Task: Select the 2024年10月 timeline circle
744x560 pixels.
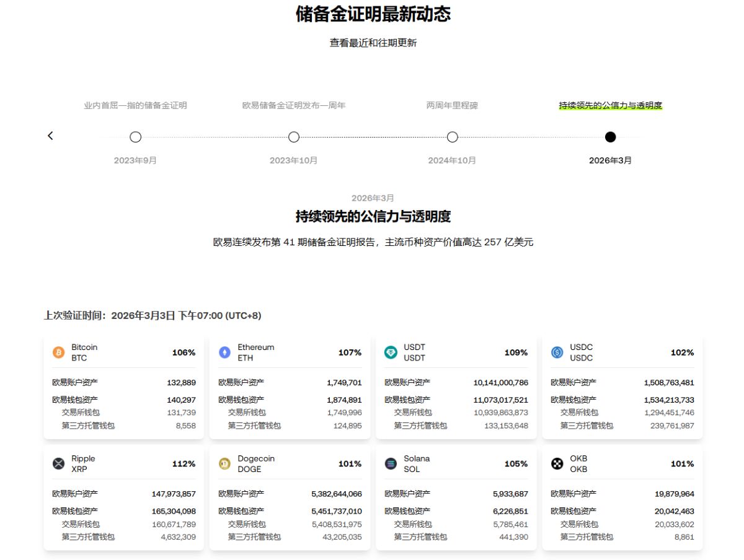Action: pos(453,137)
